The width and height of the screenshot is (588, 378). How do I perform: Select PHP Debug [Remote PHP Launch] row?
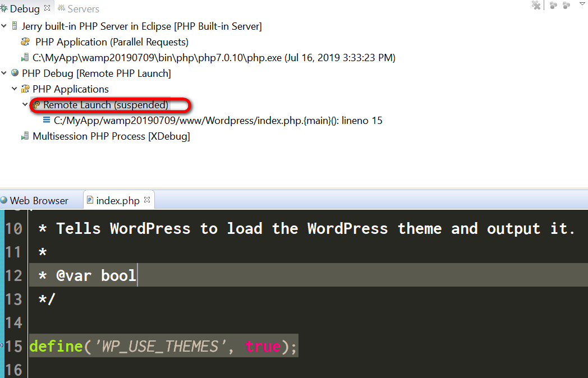pos(97,73)
